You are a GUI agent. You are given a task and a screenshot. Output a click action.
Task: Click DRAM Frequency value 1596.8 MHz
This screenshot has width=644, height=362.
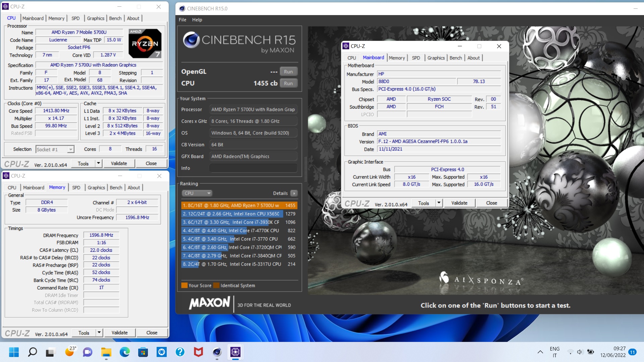click(101, 235)
